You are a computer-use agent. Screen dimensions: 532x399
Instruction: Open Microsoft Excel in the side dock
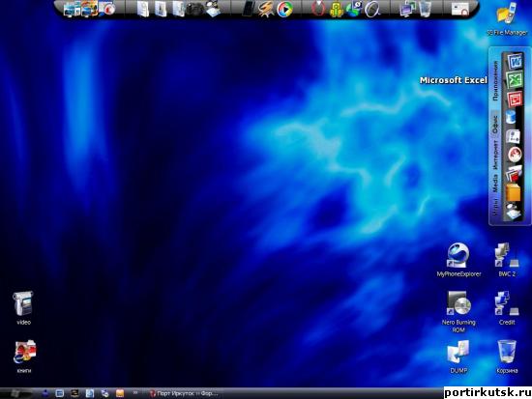[515, 80]
